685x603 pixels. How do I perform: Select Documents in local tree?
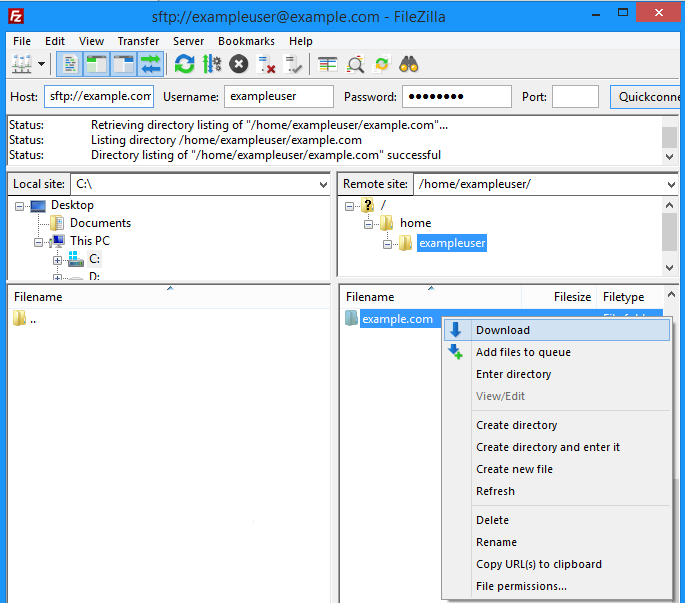point(100,223)
